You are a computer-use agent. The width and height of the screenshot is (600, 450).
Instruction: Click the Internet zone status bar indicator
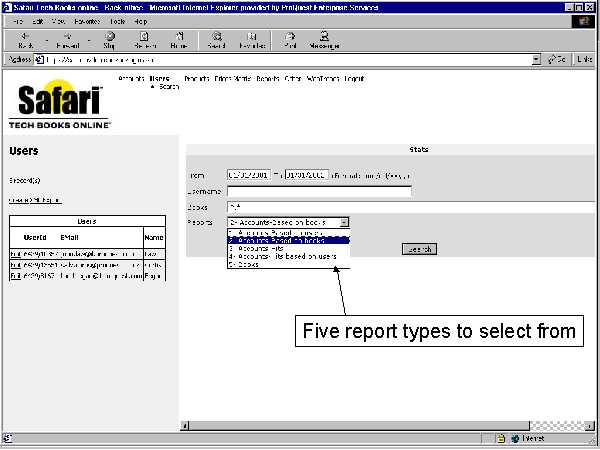528,439
